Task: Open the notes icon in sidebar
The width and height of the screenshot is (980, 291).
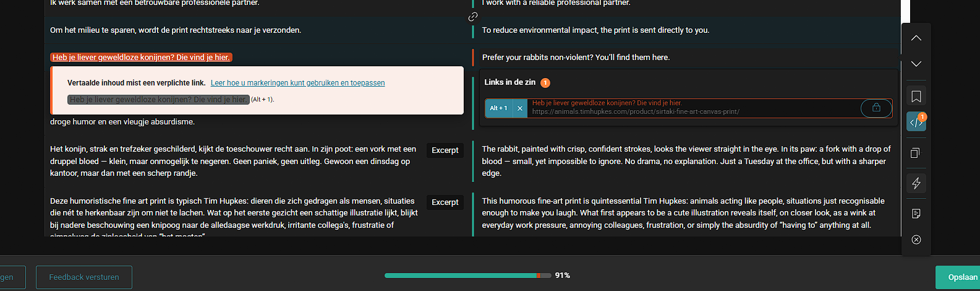Action: tap(916, 214)
